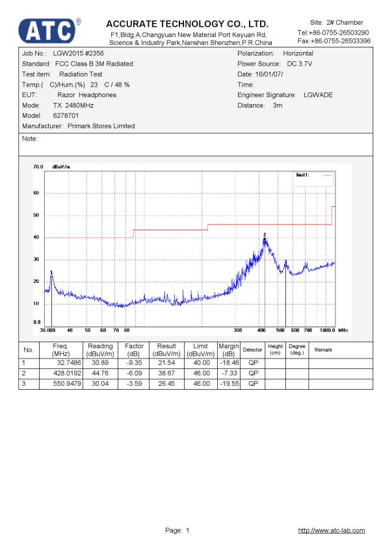The image size is (392, 555).
Task: Click the Distance value "3m"
Action: pyautogui.click(x=278, y=105)
